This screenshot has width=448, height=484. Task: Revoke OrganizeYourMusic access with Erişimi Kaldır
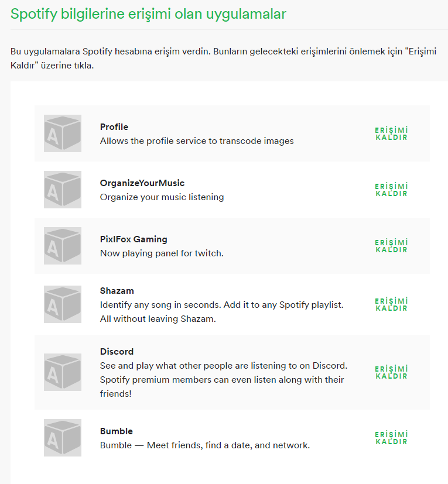pyautogui.click(x=391, y=190)
